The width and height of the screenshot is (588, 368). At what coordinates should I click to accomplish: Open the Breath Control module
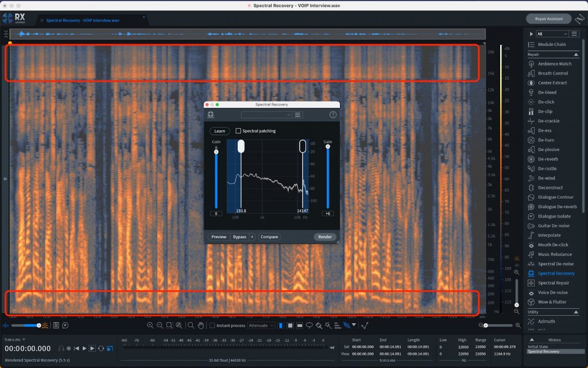click(548, 73)
